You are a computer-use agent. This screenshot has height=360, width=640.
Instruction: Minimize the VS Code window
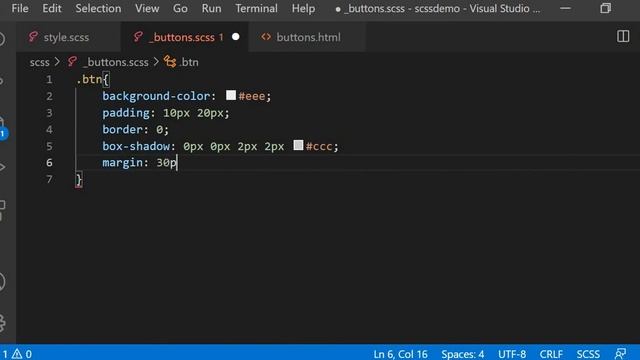[x=565, y=8]
